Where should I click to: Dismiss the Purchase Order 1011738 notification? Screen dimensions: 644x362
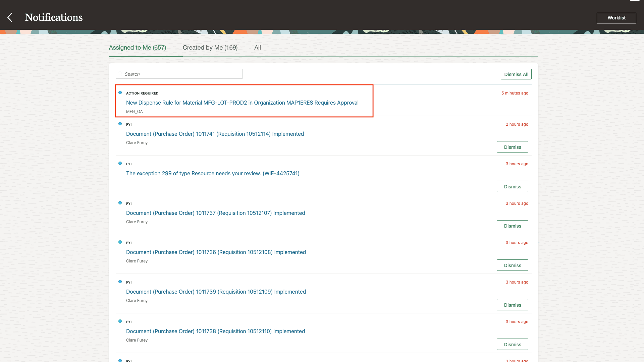click(512, 344)
